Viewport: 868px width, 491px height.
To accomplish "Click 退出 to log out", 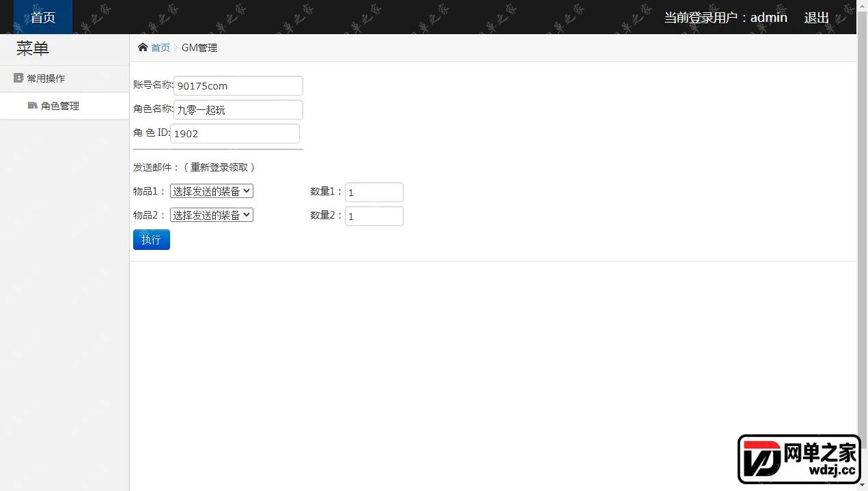I will tap(816, 18).
